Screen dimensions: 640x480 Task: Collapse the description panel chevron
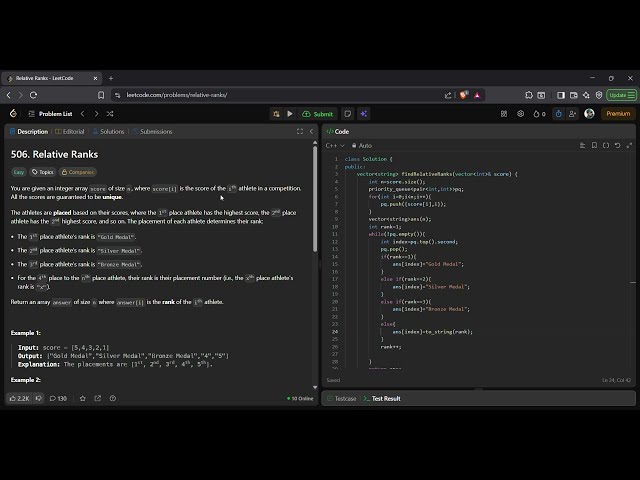[x=311, y=131]
